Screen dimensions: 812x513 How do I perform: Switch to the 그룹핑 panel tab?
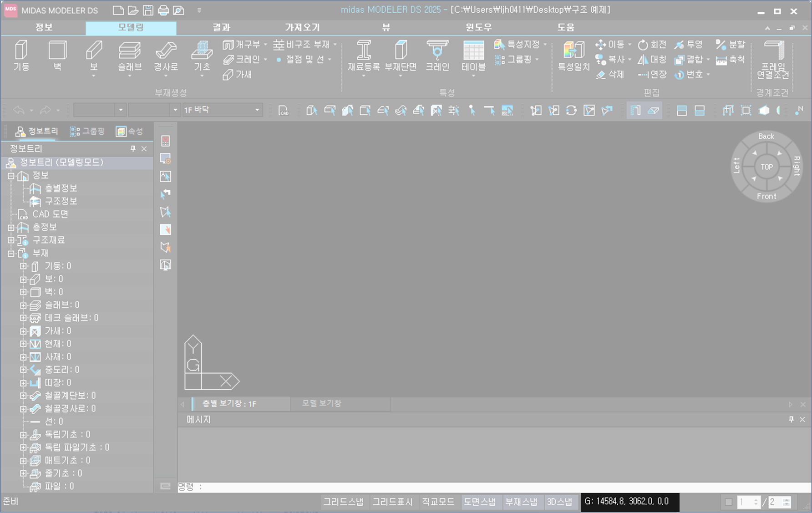point(87,132)
